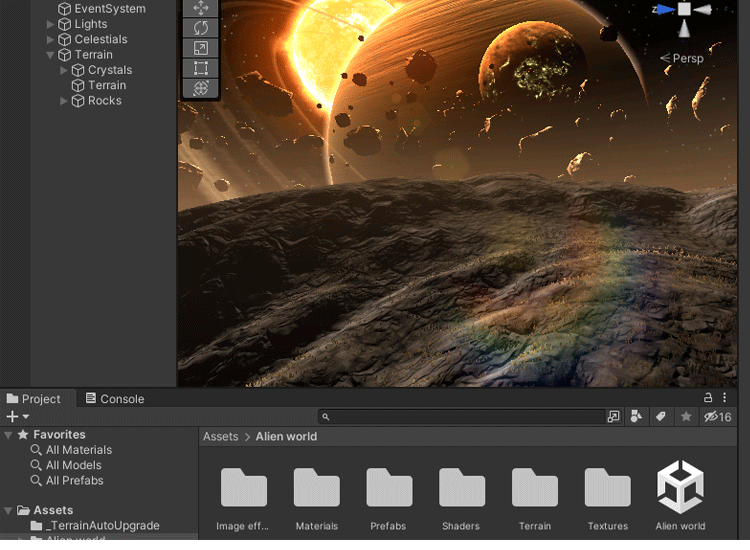Select the Project tab
Image resolution: width=750 pixels, height=550 pixels.
(x=33, y=399)
